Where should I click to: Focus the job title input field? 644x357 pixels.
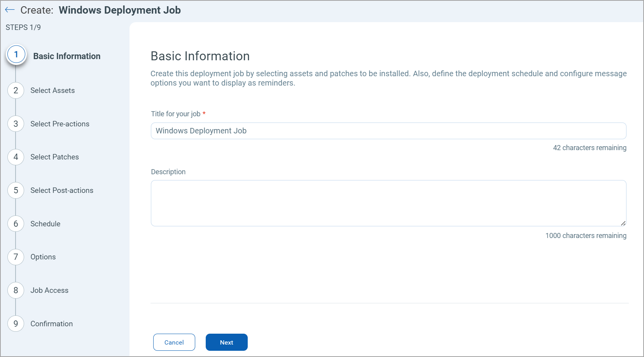click(388, 131)
